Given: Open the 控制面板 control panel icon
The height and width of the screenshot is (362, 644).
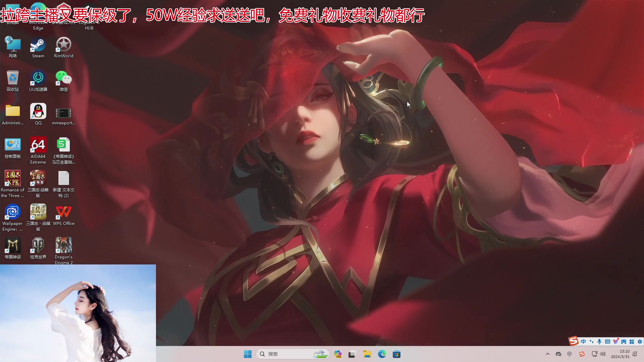Looking at the screenshot, I should coord(13,148).
